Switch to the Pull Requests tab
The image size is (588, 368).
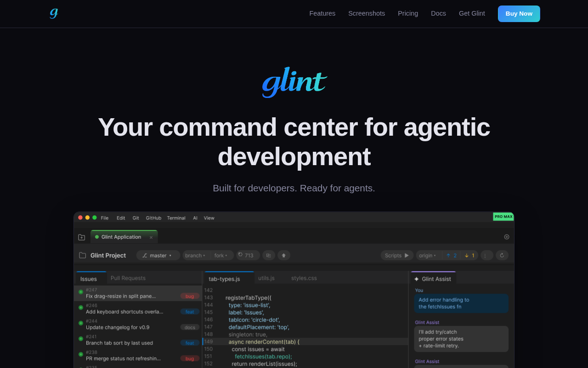(x=128, y=278)
